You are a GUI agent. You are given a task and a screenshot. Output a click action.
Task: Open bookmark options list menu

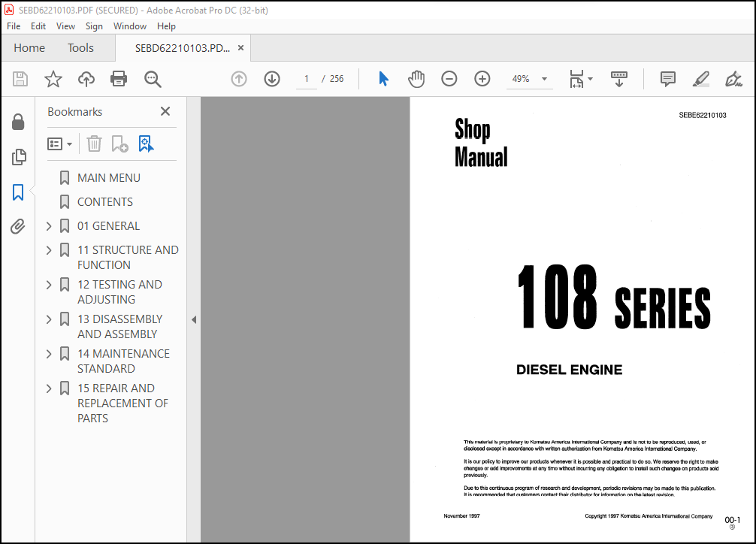(59, 144)
